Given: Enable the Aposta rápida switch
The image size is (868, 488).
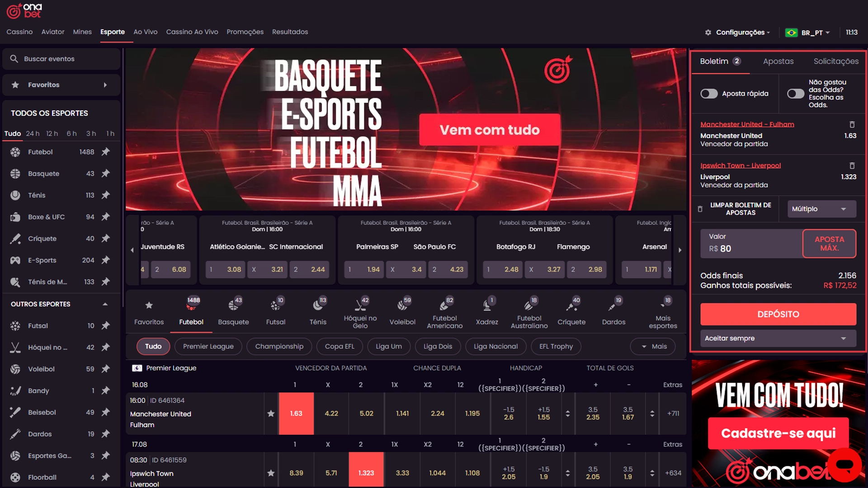Looking at the screenshot, I should (x=709, y=94).
